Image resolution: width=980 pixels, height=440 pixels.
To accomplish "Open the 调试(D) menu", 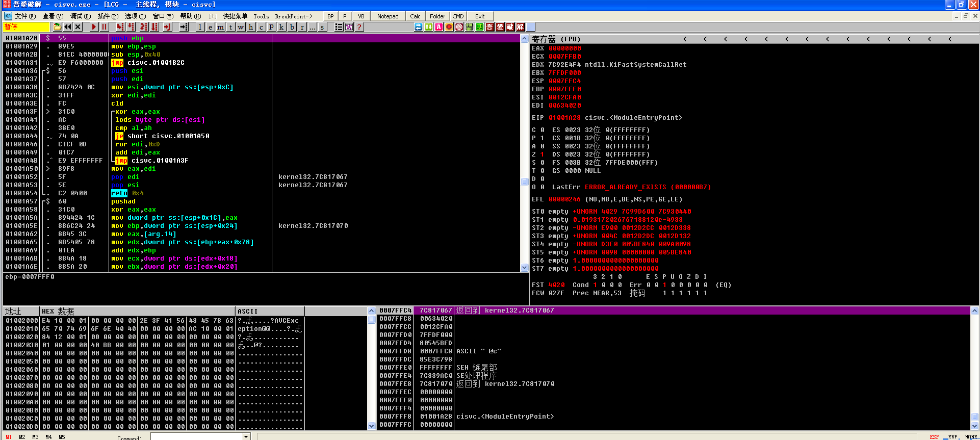I will [81, 16].
